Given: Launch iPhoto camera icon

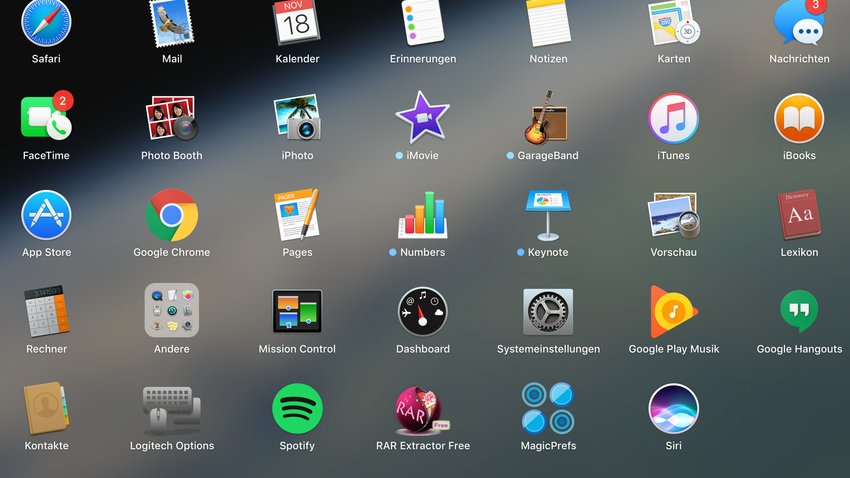Looking at the screenshot, I should (x=297, y=118).
